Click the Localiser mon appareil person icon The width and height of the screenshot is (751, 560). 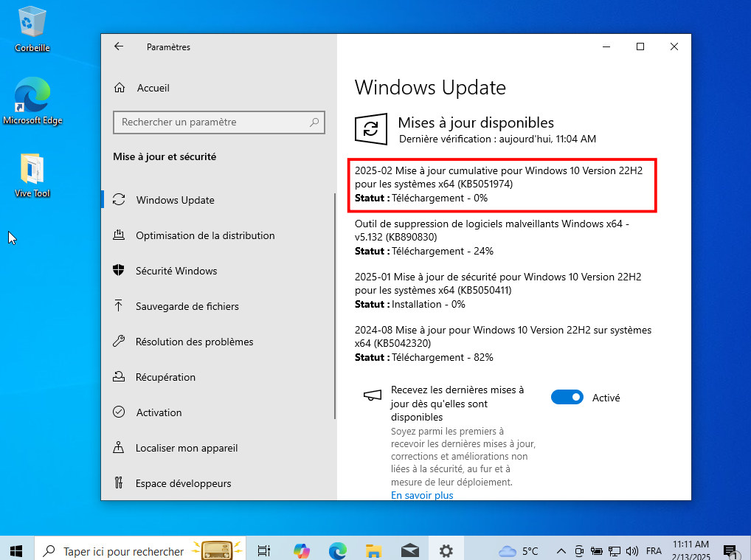118,447
